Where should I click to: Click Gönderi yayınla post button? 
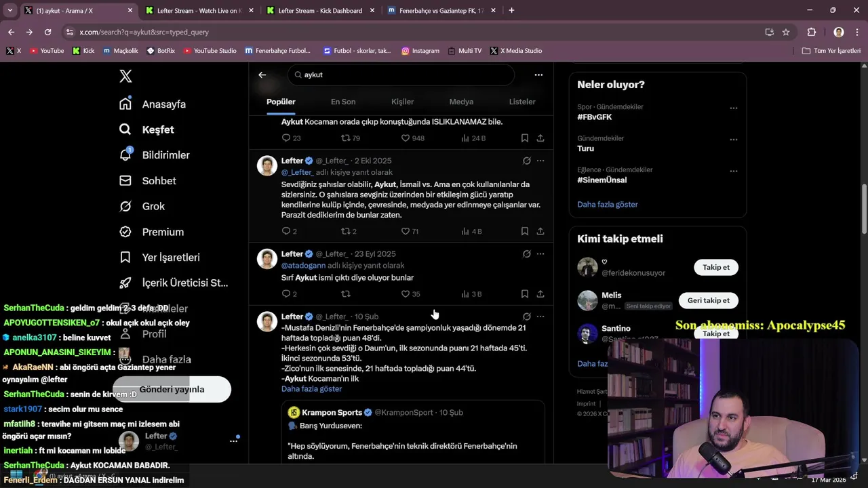pyautogui.click(x=172, y=389)
